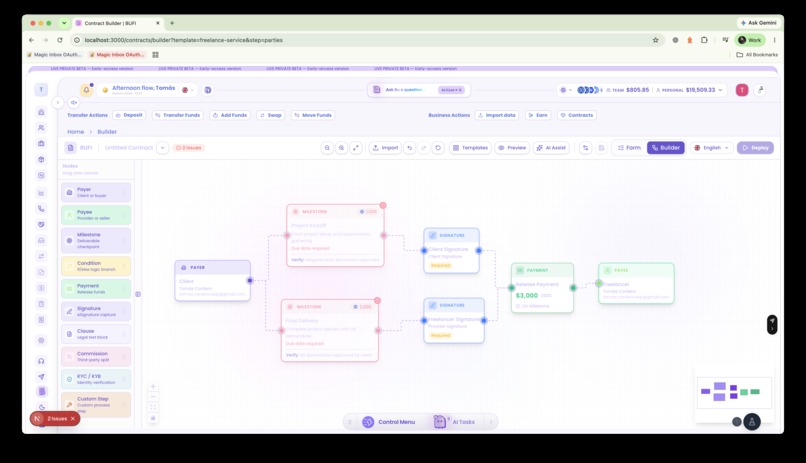Image resolution: width=806 pixels, height=463 pixels.
Task: Click the canvas fit view control
Action: point(153,408)
